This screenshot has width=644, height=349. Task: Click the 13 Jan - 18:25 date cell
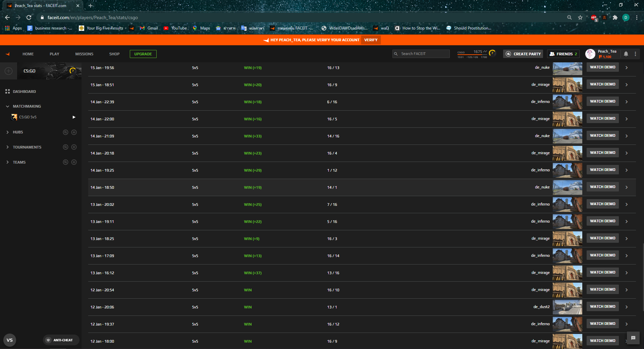click(x=102, y=239)
